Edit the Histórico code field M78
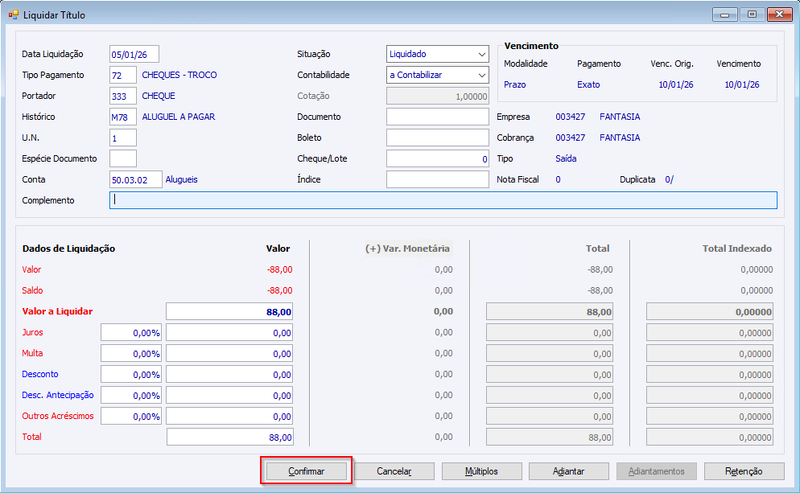 click(123, 117)
